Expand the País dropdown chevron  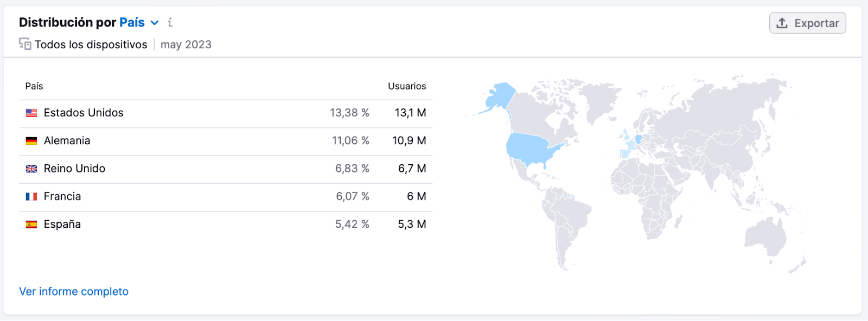click(x=155, y=23)
